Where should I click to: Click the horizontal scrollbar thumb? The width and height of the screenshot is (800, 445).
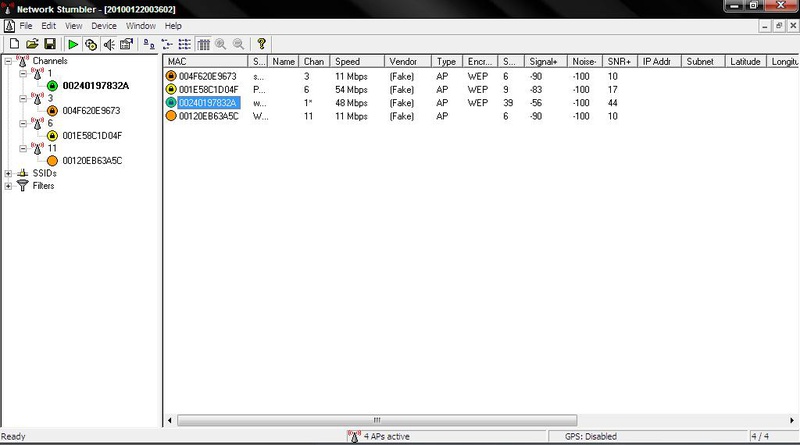coord(377,420)
